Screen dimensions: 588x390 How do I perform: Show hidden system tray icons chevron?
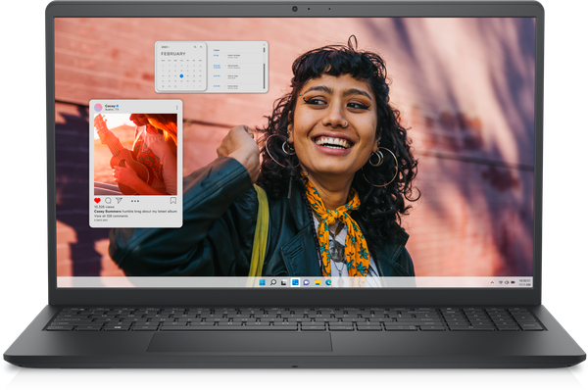point(492,282)
